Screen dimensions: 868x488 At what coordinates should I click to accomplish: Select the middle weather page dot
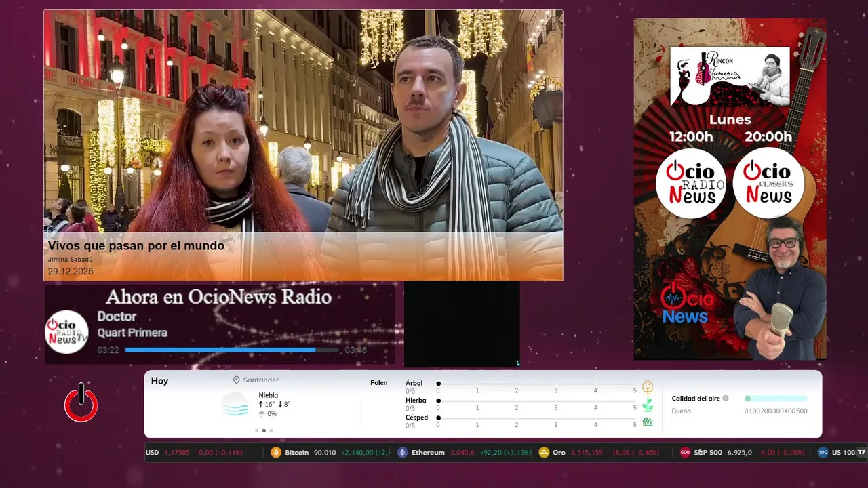264,430
